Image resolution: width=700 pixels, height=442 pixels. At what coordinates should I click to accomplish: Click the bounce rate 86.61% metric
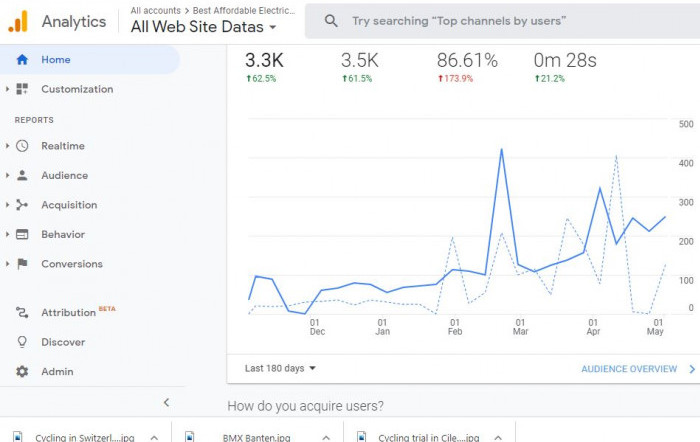467,61
